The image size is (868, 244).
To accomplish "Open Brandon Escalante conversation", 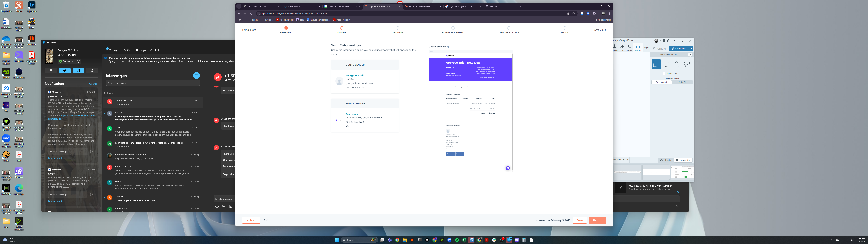I will point(153,156).
